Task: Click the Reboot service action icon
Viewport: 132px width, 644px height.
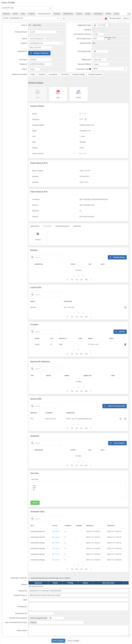Action: (x=78, y=92)
